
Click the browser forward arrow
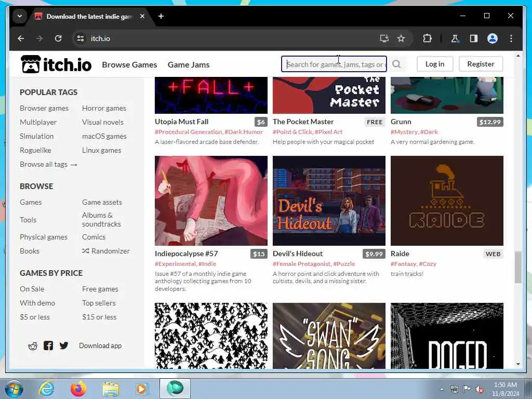[x=39, y=38]
